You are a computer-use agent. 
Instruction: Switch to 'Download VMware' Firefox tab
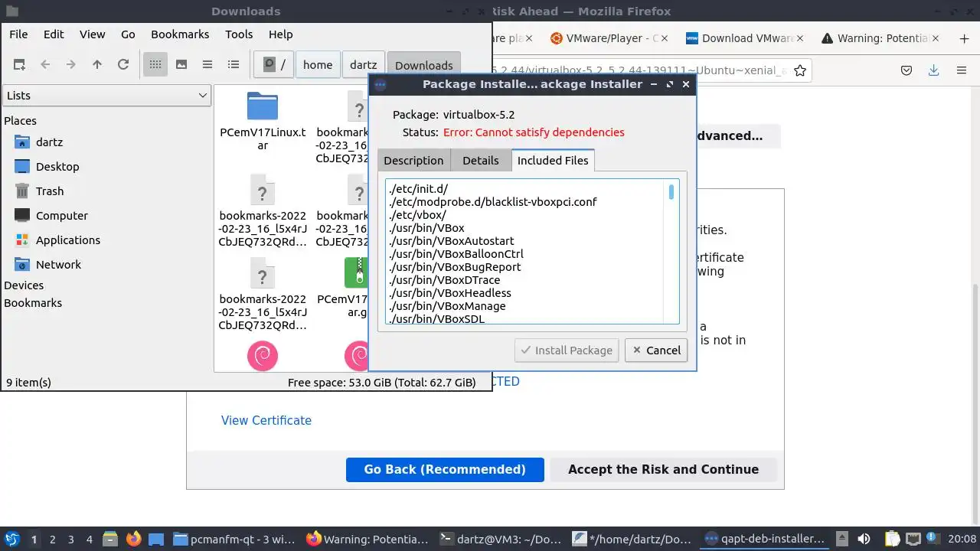[x=746, y=38]
